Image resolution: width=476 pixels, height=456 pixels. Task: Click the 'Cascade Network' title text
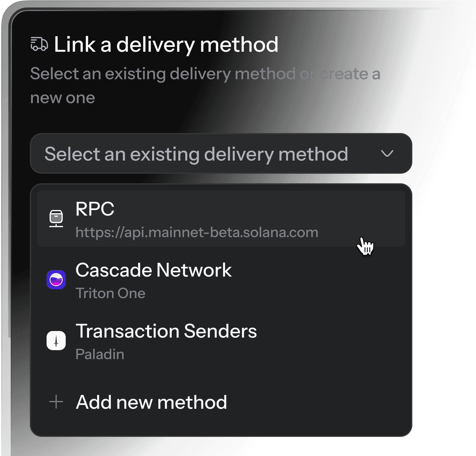[x=154, y=270]
